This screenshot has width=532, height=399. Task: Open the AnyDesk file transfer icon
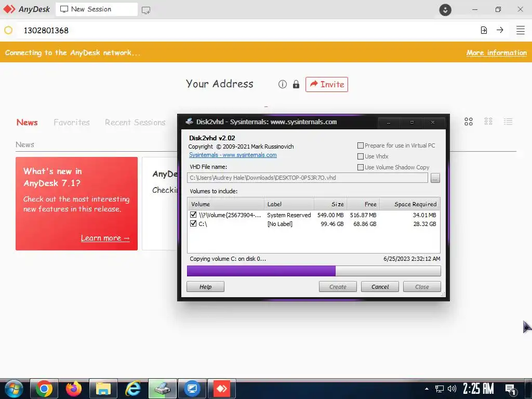tap(484, 30)
